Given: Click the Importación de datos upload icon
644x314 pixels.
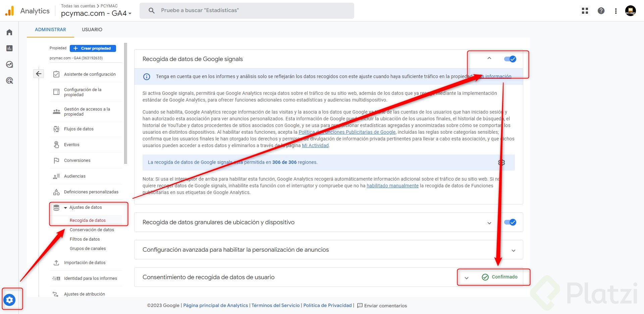Looking at the screenshot, I should [56, 263].
